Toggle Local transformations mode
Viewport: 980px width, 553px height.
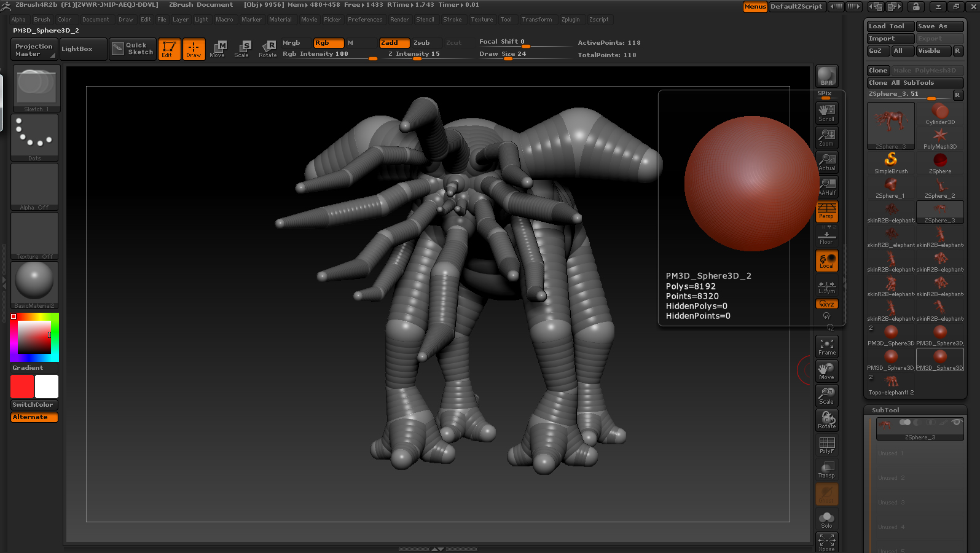click(x=827, y=261)
